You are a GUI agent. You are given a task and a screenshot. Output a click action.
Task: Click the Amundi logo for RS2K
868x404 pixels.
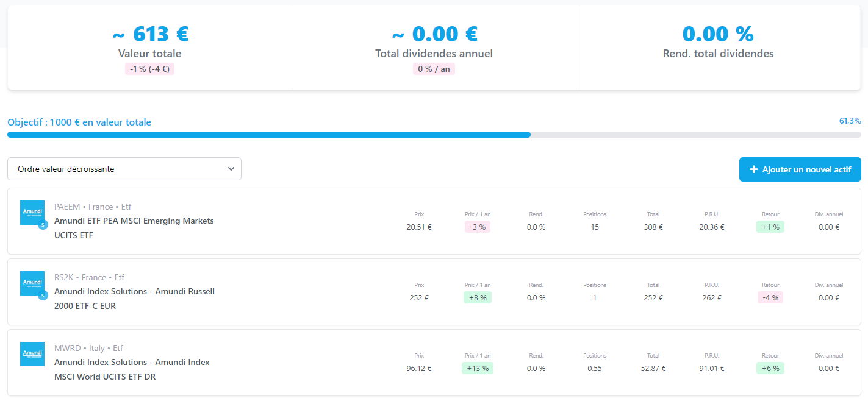[x=32, y=283]
